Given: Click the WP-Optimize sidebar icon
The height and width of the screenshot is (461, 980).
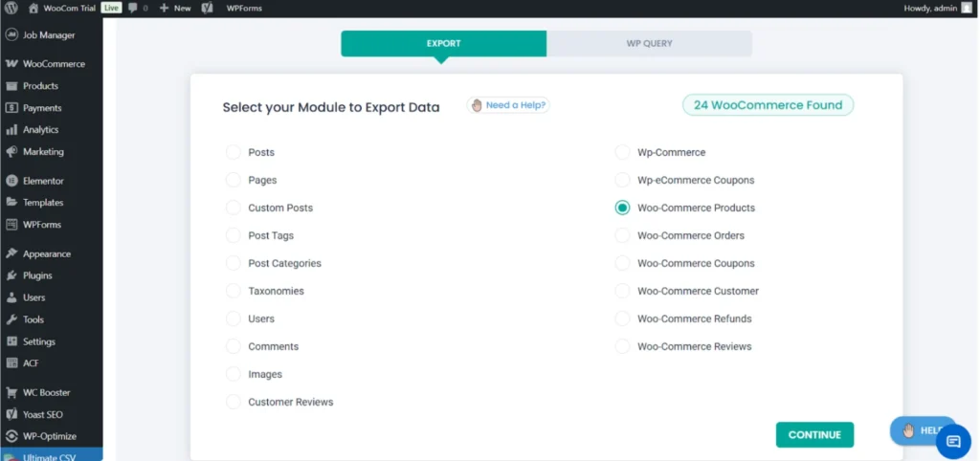Looking at the screenshot, I should [x=11, y=436].
